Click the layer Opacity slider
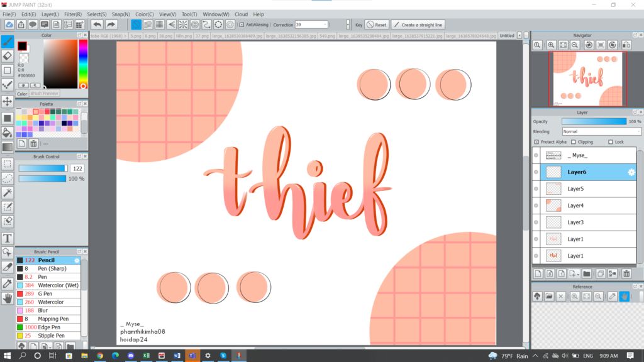644x362 pixels. pos(594,121)
